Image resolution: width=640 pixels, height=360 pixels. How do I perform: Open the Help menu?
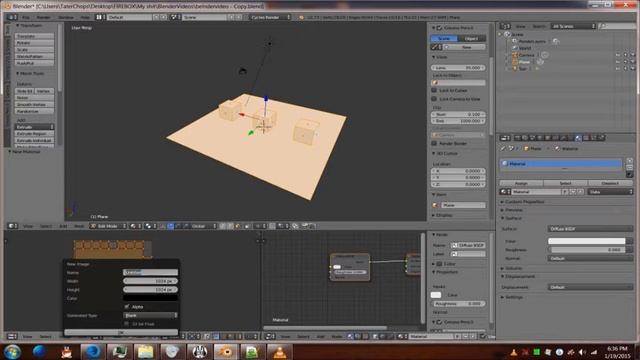(85, 18)
